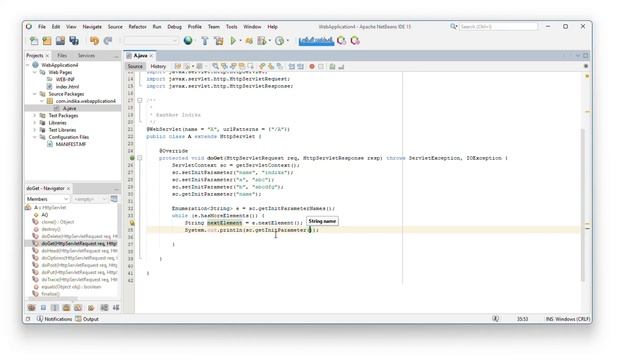Click the first icon in the editor toolbar after History

(178, 66)
